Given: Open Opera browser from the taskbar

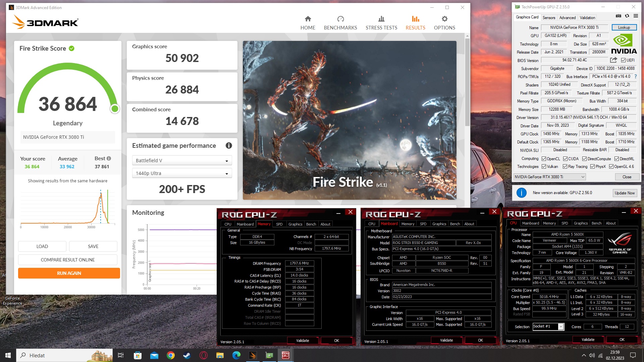Looking at the screenshot, I should click(x=203, y=355).
